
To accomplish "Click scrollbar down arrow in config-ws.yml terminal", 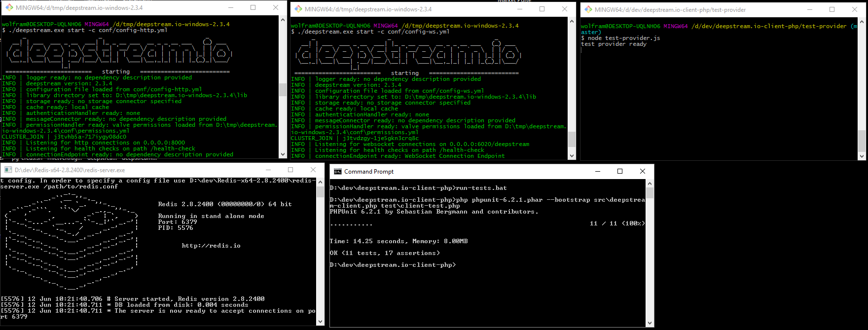I will pyautogui.click(x=572, y=156).
